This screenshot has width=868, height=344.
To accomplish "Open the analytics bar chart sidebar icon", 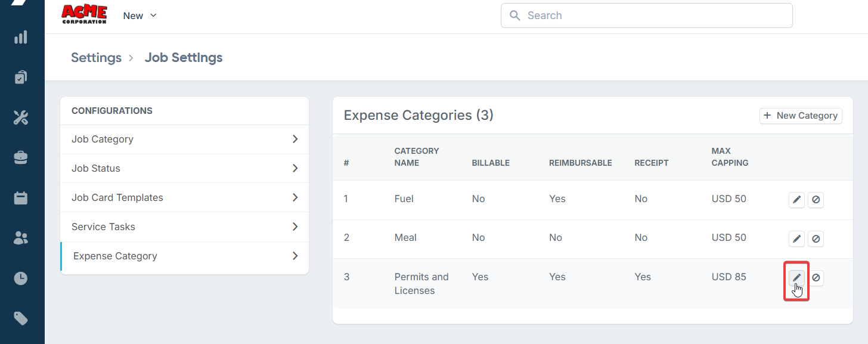I will click(x=21, y=38).
